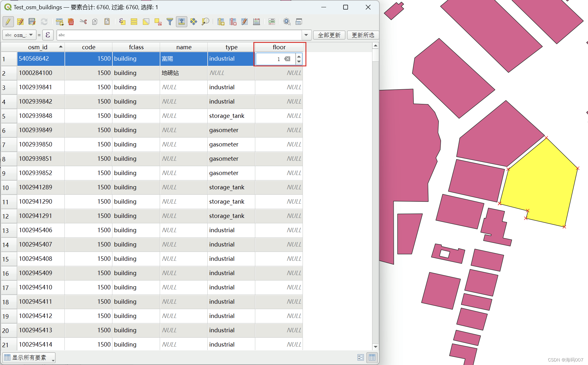Open the field calculator abacus icon
588x365 pixels.
point(257,22)
